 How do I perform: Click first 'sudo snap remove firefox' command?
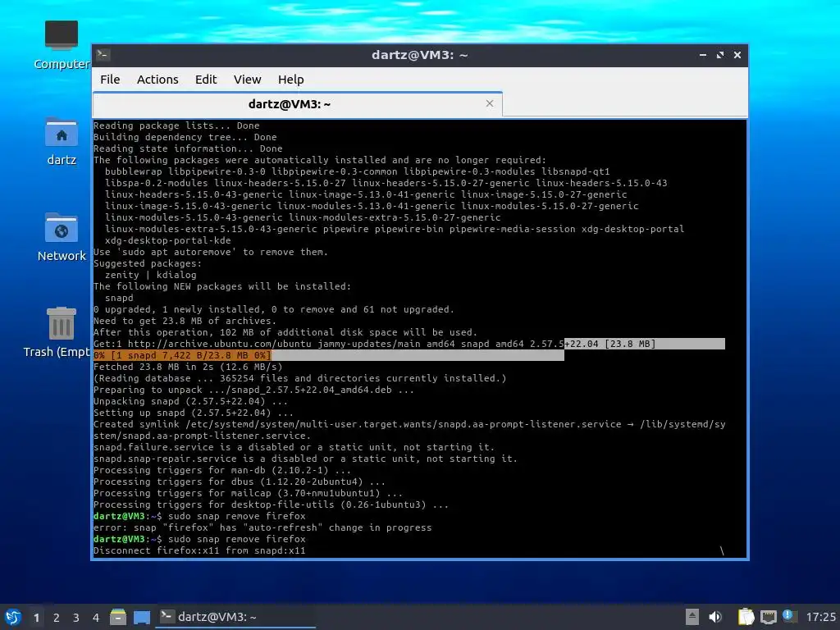click(237, 517)
